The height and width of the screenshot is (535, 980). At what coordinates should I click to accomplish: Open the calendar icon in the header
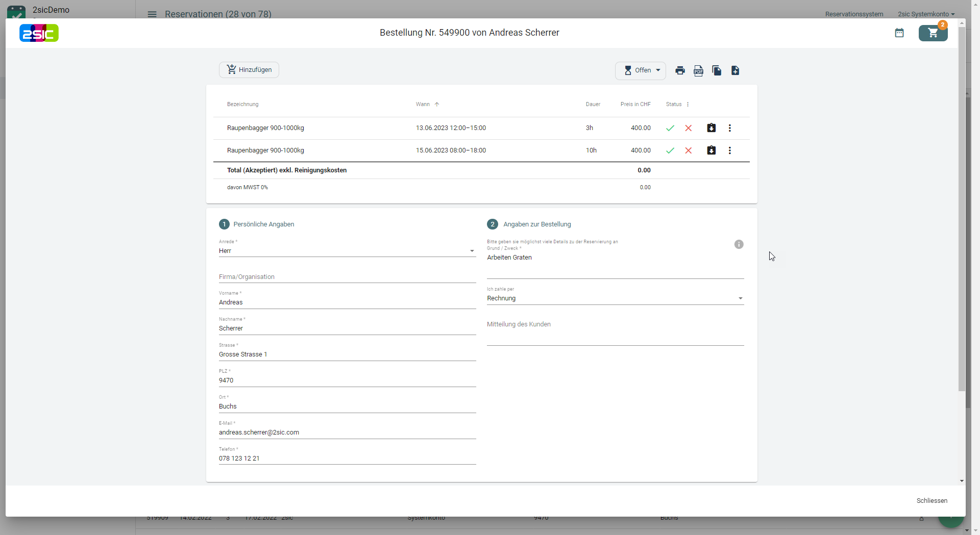(x=899, y=33)
